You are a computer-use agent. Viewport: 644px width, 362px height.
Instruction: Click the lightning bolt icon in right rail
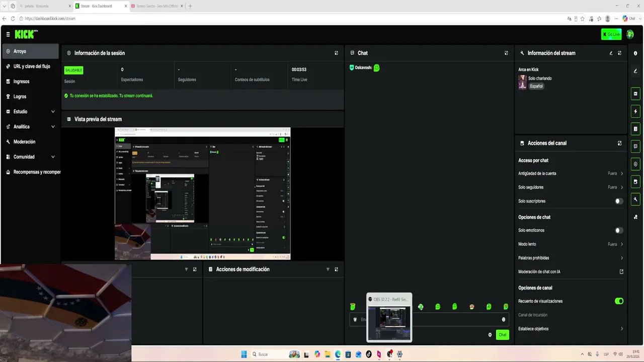[x=635, y=111]
